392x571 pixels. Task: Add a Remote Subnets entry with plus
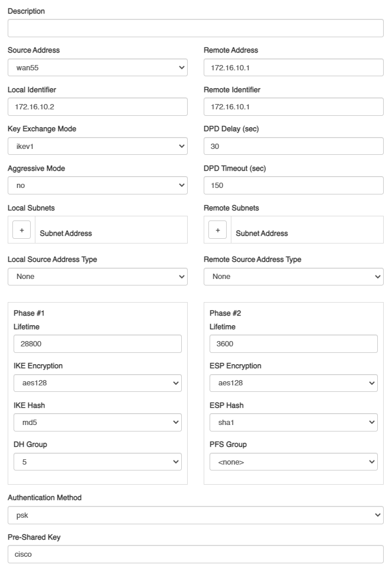click(x=217, y=230)
